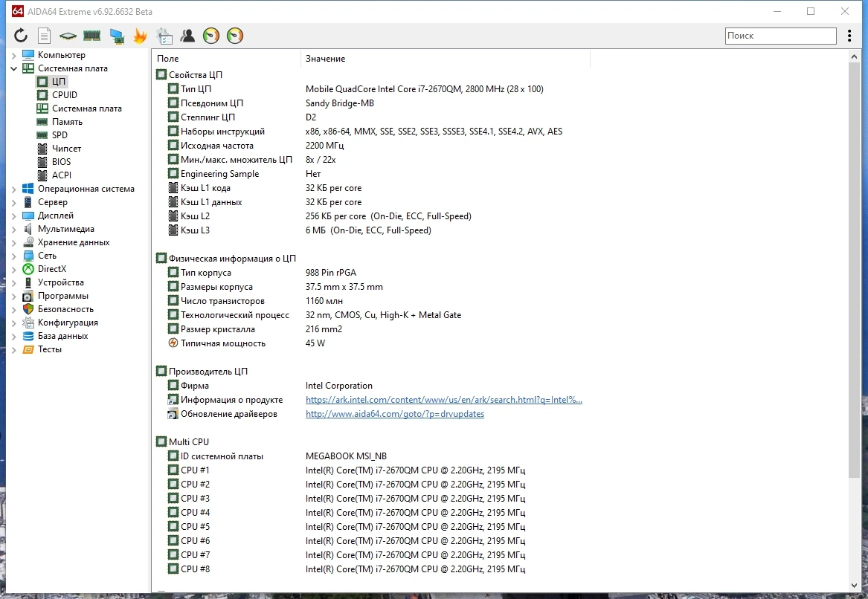Click the Операционная система Windows icon

coord(28,189)
